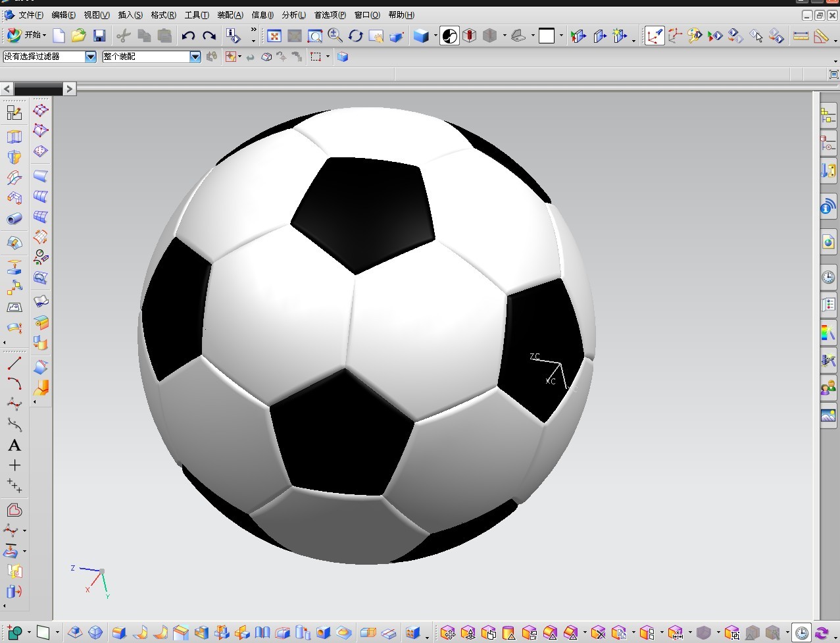Redo the last undone action

click(x=209, y=36)
